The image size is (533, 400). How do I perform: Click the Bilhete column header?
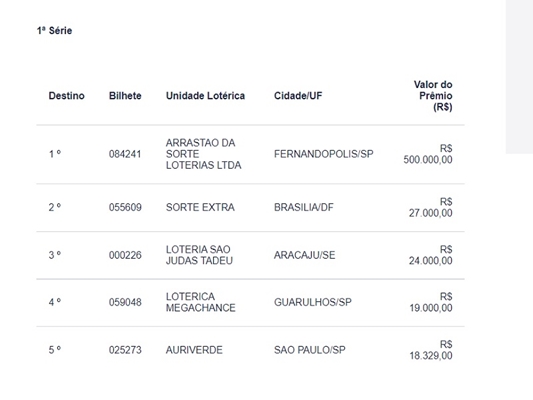[125, 96]
